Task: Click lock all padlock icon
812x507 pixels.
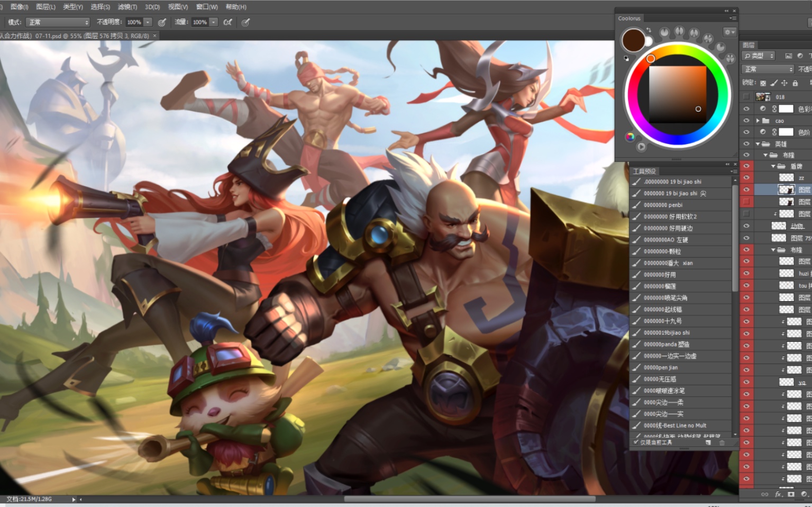Action: (x=795, y=83)
